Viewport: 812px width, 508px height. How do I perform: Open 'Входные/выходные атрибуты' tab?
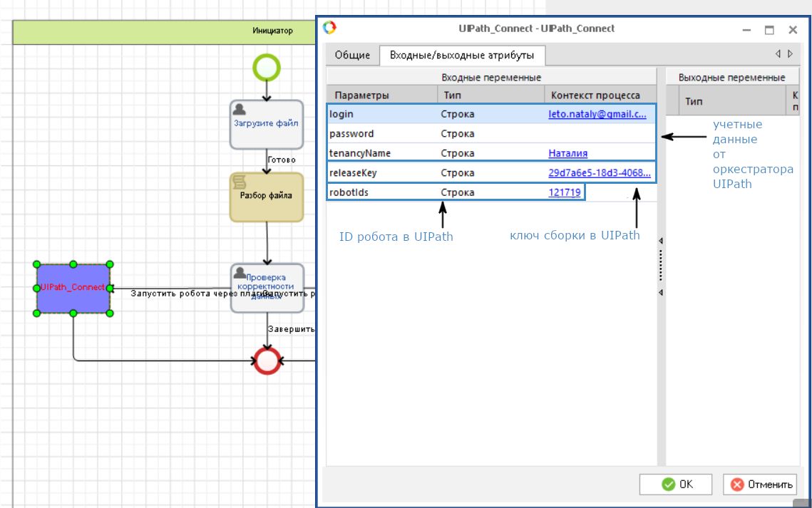coord(462,56)
